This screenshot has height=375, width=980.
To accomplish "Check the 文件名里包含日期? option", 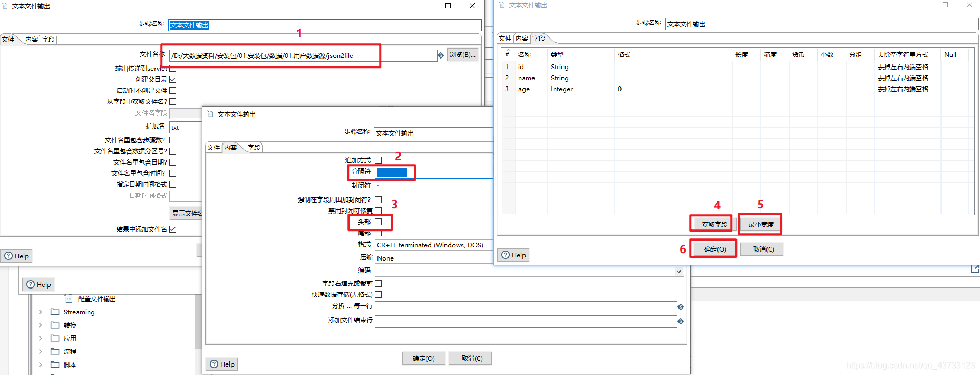I will (173, 162).
